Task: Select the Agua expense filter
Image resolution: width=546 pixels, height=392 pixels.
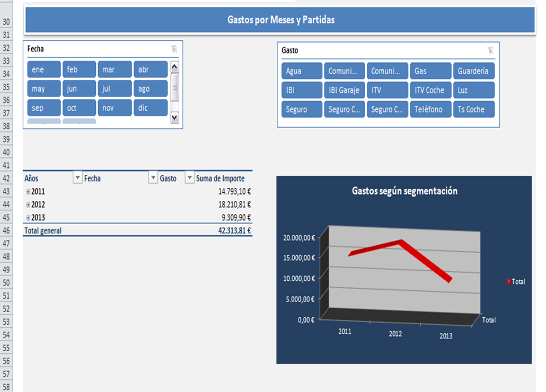Action: (x=302, y=71)
